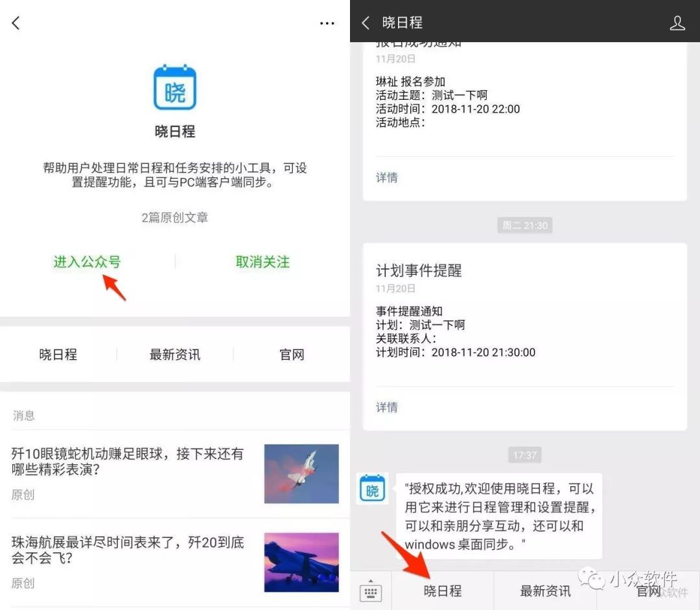Tap the 周二 21:30 timestamp label
Viewport: 700px width, 610px height.
(524, 226)
